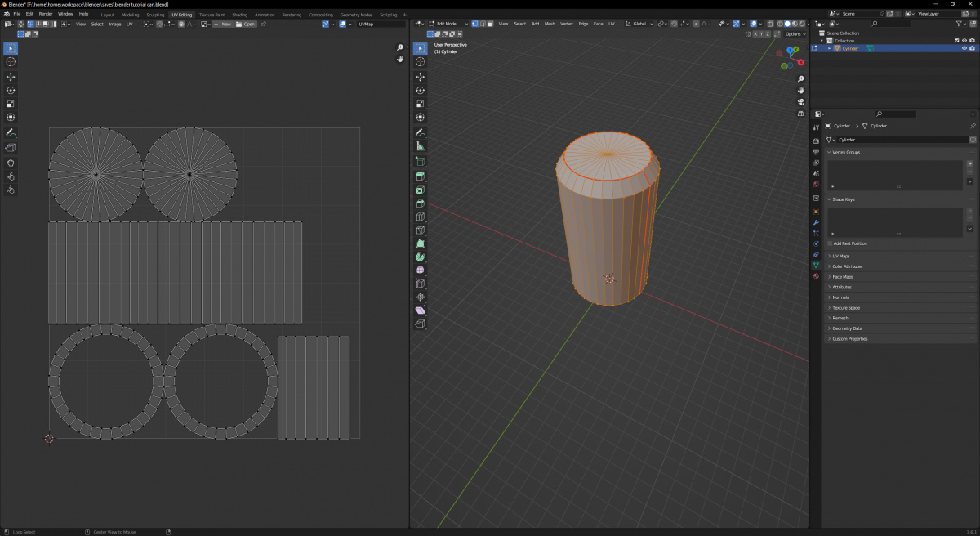Image resolution: width=980 pixels, height=536 pixels.
Task: Open the Material Properties tab
Action: pos(816,276)
